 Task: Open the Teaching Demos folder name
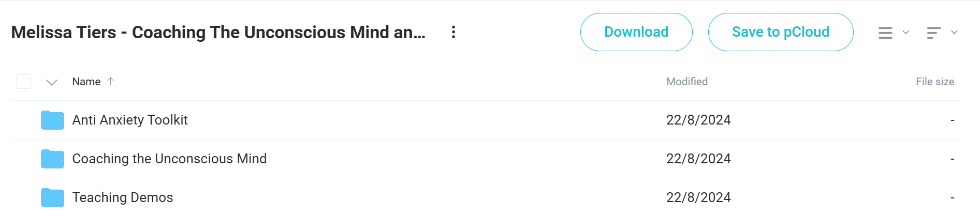[x=123, y=197]
